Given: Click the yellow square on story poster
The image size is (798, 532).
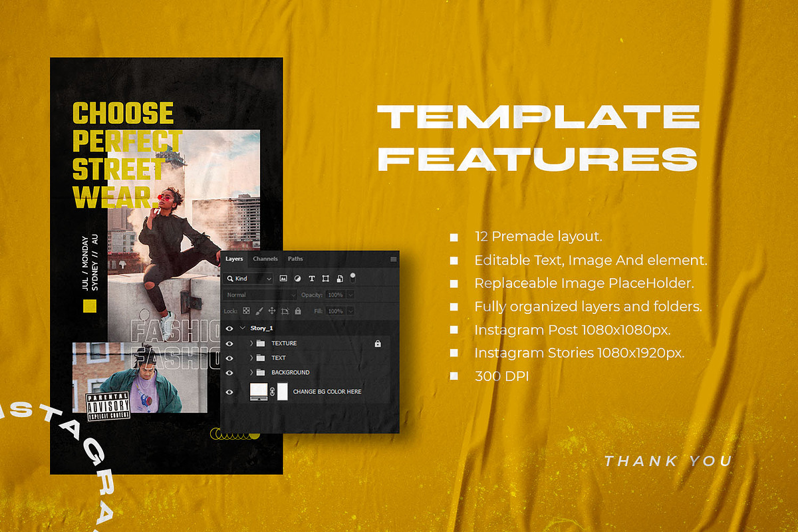Looking at the screenshot, I should click(90, 306).
